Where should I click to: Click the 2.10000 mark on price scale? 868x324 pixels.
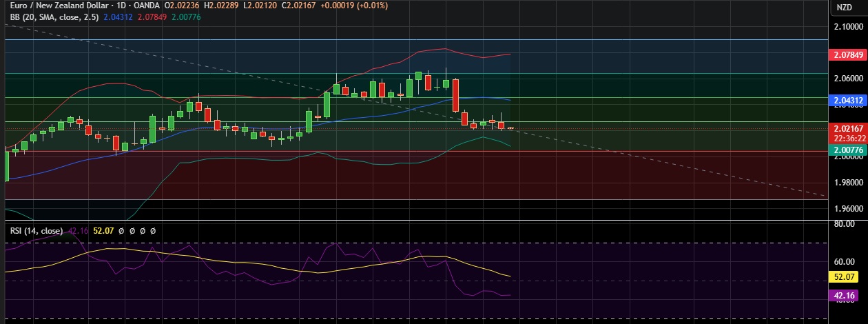coord(848,27)
